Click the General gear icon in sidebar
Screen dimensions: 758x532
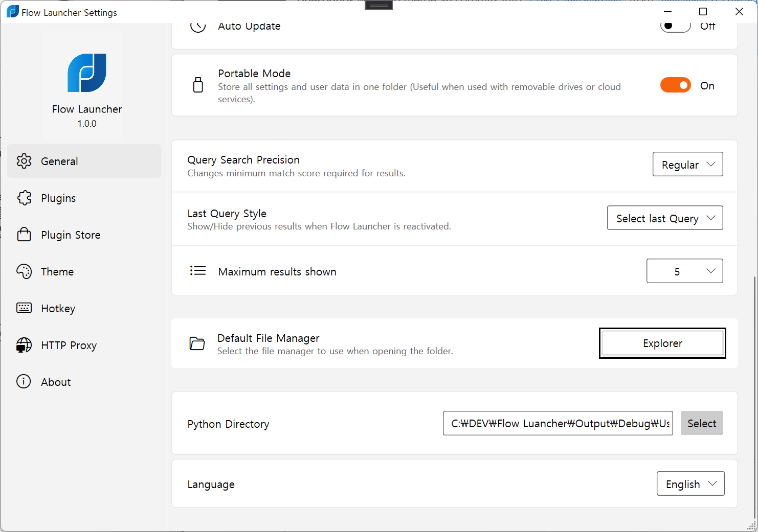tap(24, 161)
